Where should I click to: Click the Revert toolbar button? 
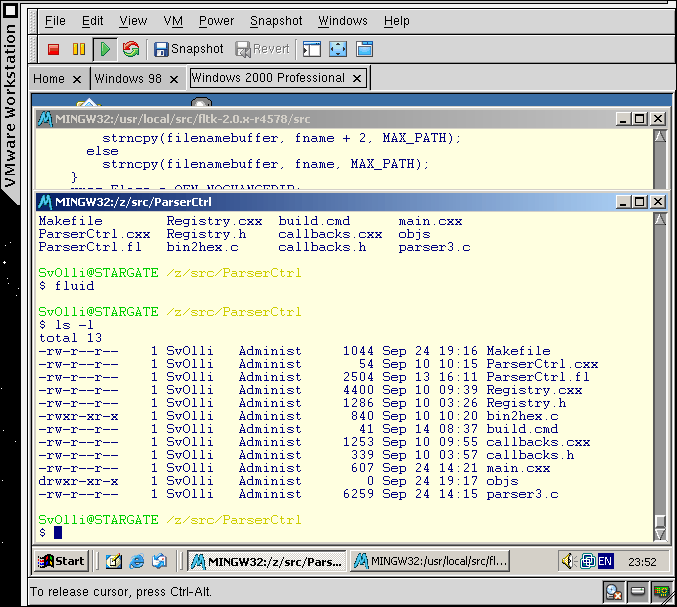coord(262,49)
